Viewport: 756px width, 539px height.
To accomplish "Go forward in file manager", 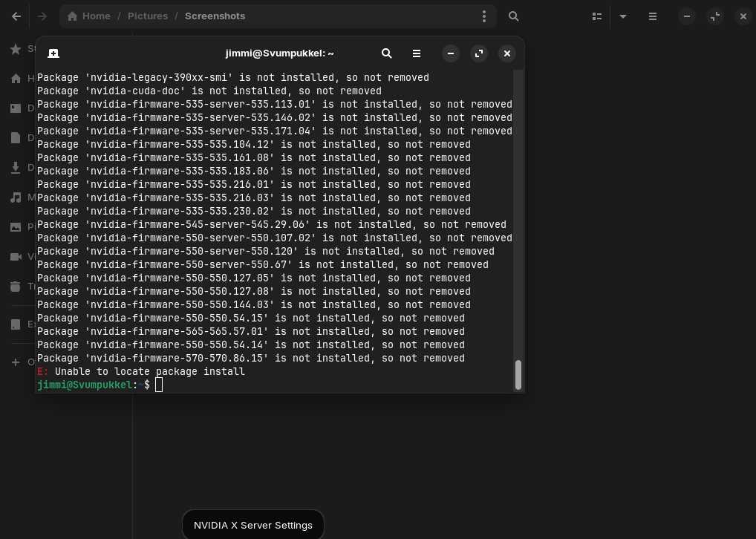I will [x=42, y=16].
